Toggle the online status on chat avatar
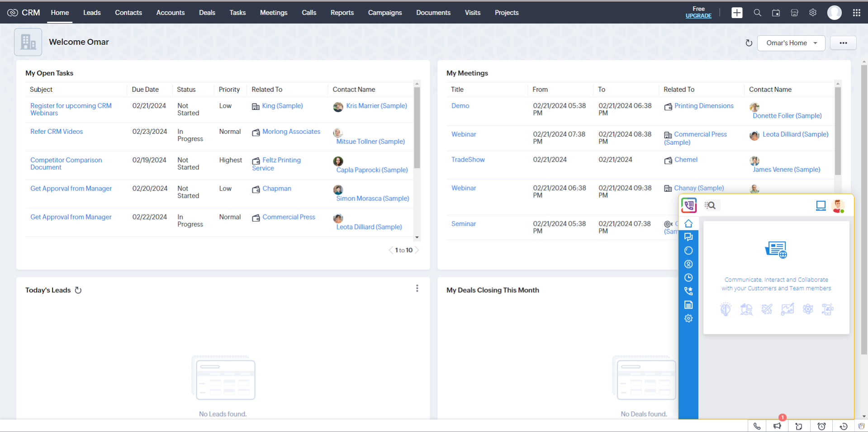 838,206
